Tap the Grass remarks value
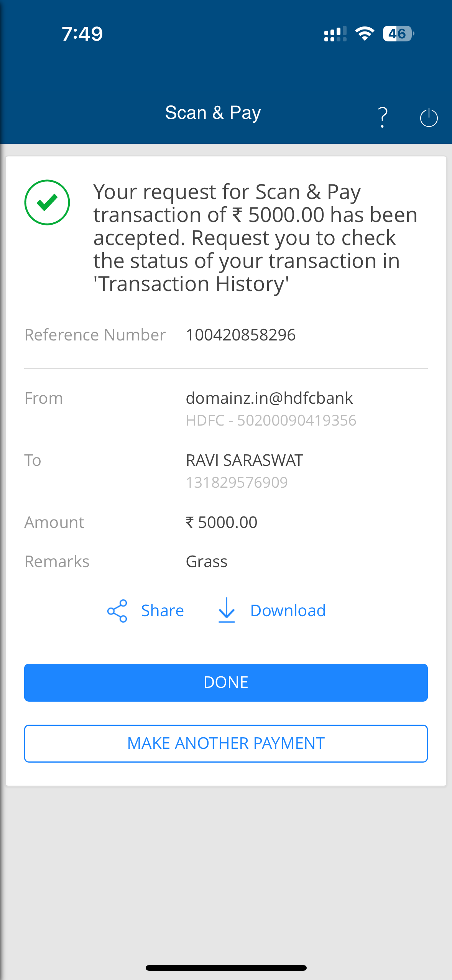 click(x=207, y=562)
